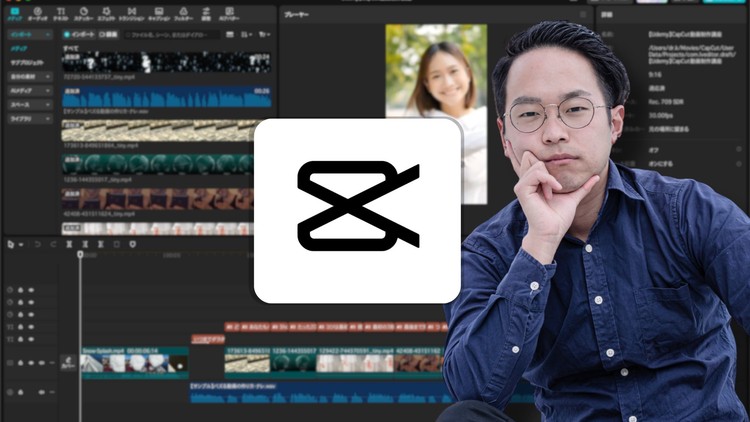Open the オーディオ tab
Viewport: 750px width, 422px height.
coord(38,14)
